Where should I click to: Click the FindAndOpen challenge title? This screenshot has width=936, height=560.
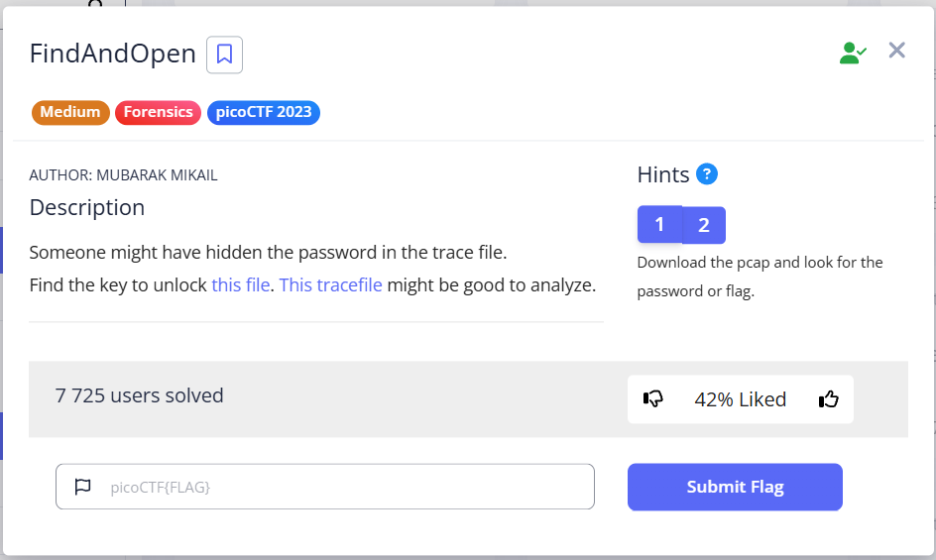coord(113,55)
